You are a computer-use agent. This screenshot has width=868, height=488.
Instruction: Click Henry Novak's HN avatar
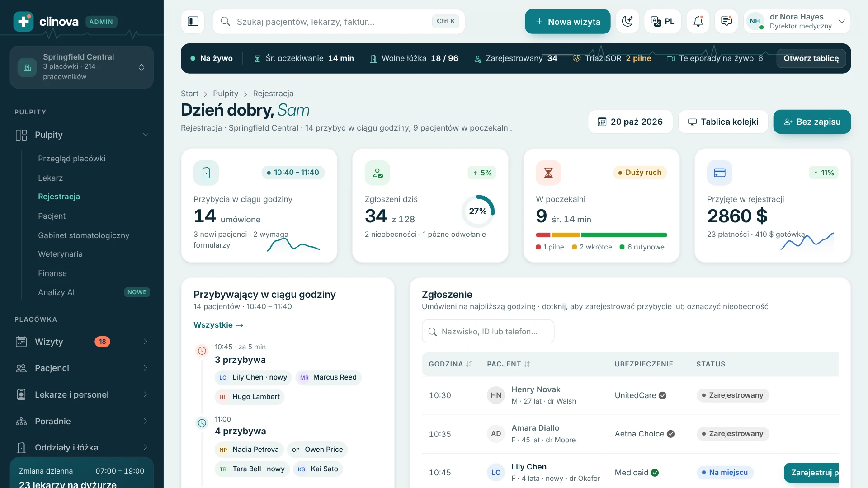pyautogui.click(x=496, y=395)
